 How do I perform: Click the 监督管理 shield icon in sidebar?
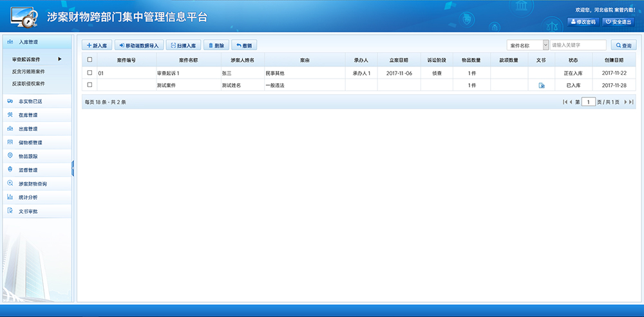(10, 169)
